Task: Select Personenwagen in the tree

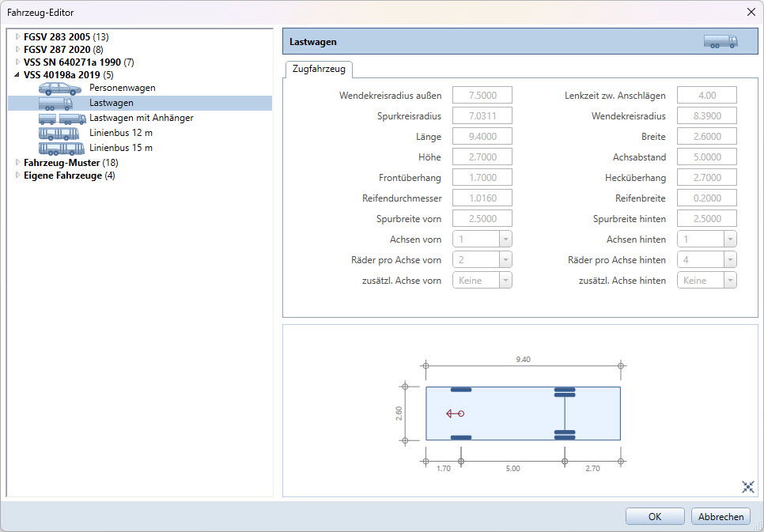Action: (123, 89)
